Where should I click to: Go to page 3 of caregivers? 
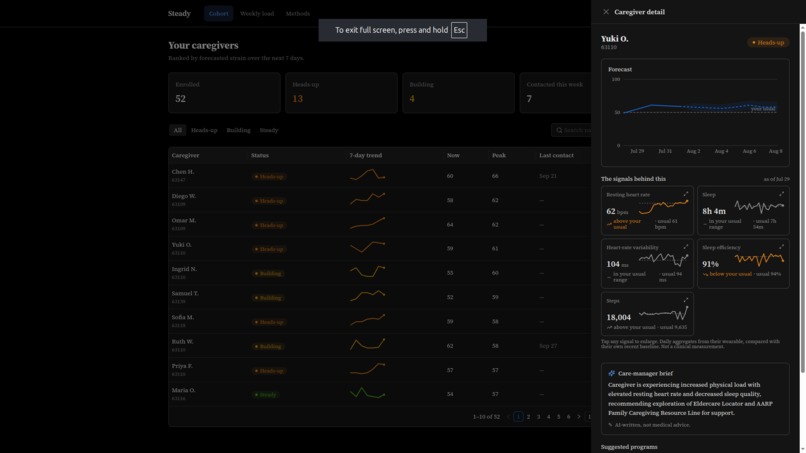point(538,416)
